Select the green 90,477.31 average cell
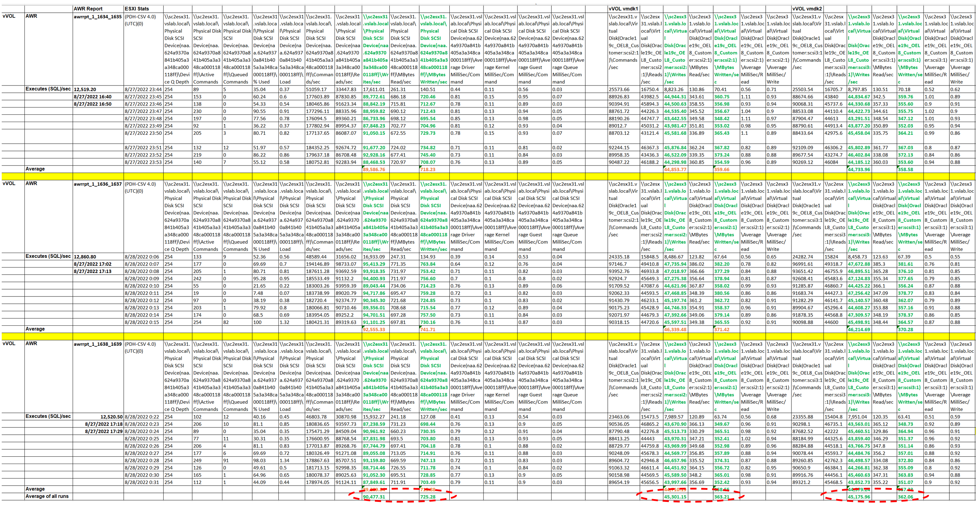The width and height of the screenshot is (980, 505). click(x=374, y=497)
